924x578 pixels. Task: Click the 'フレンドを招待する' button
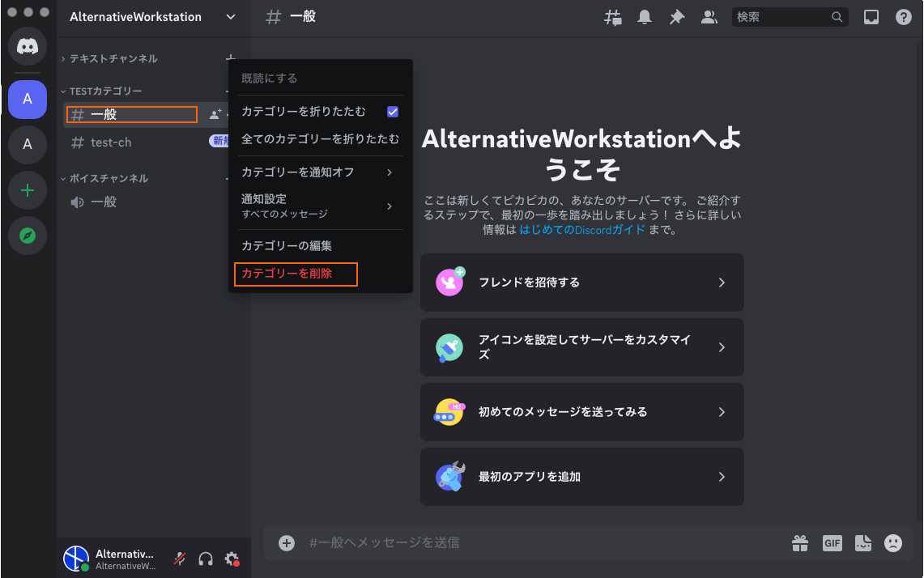(581, 283)
